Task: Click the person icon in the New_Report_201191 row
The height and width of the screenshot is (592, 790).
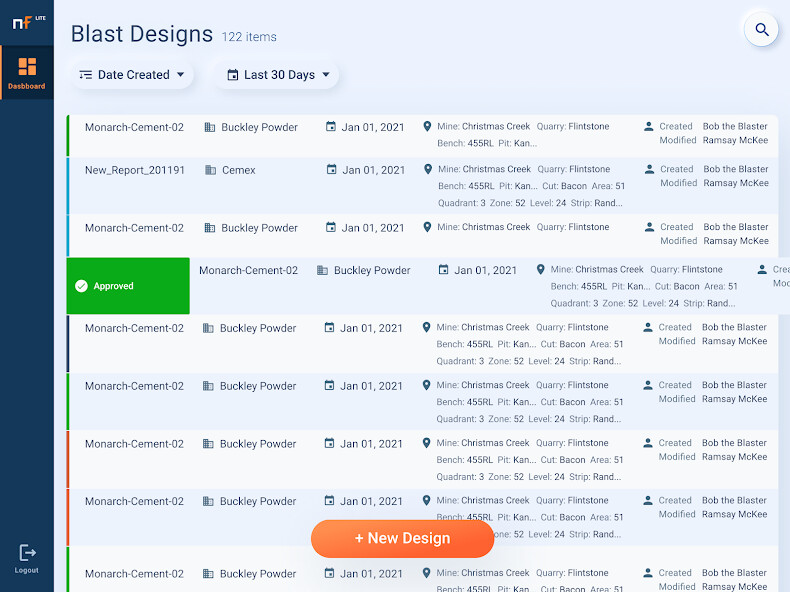Action: pyautogui.click(x=649, y=169)
